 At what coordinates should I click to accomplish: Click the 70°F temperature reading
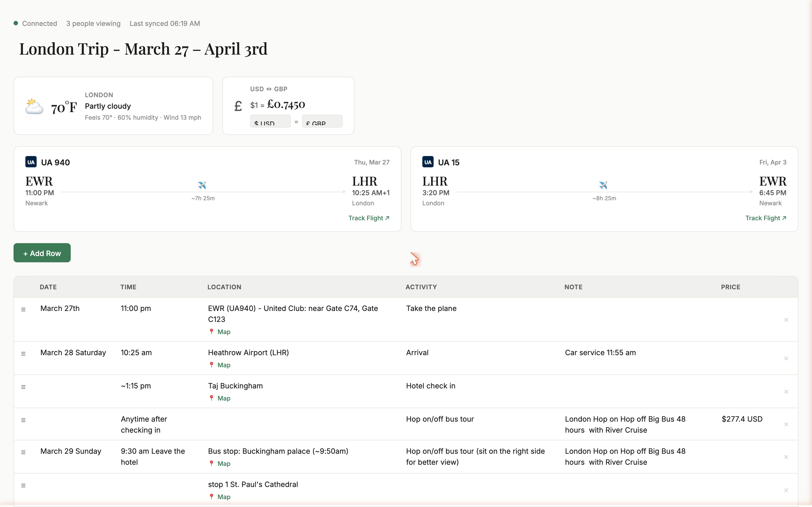64,108
